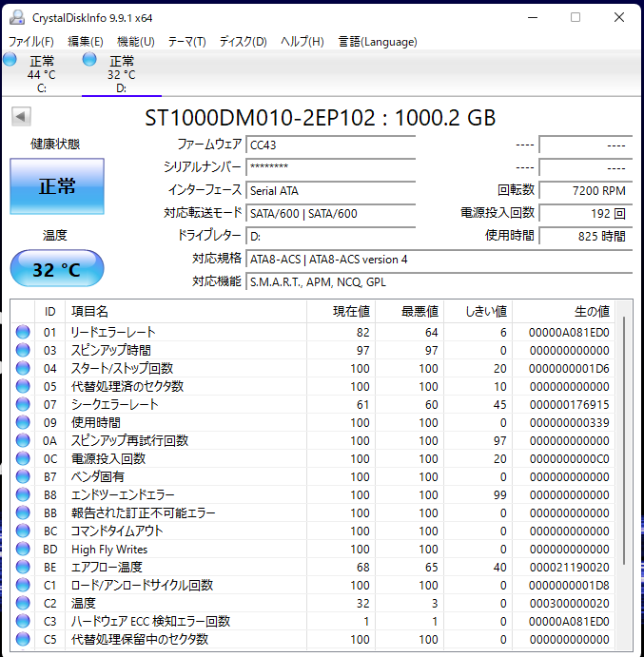Click the 対応転送モード SATA/600 field
The height and width of the screenshot is (657, 644).
coord(331,213)
